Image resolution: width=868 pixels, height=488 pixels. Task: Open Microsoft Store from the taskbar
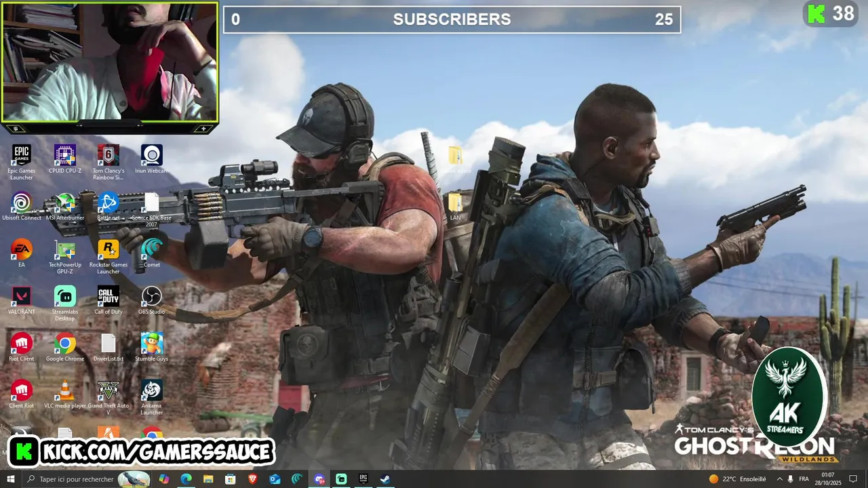coord(231,479)
